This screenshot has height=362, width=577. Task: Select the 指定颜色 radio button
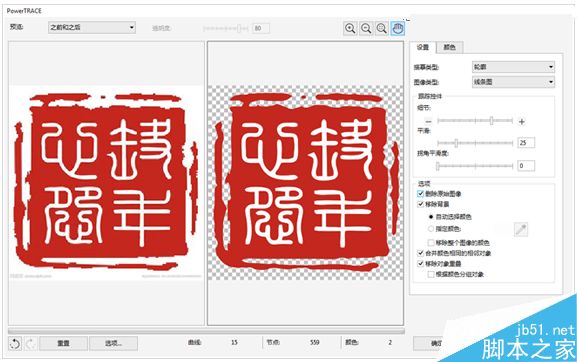click(x=431, y=229)
